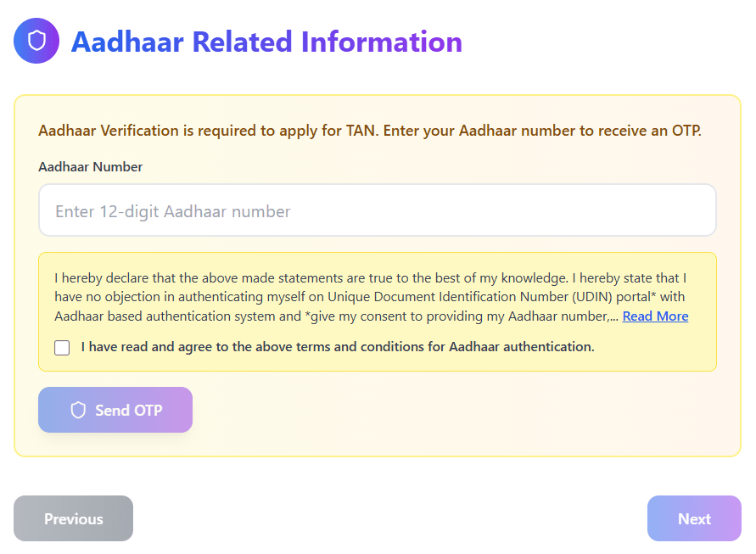Viewport: 756px width, 554px height.
Task: Click the 'I hereby declare' declaration paragraph
Action: [371, 297]
